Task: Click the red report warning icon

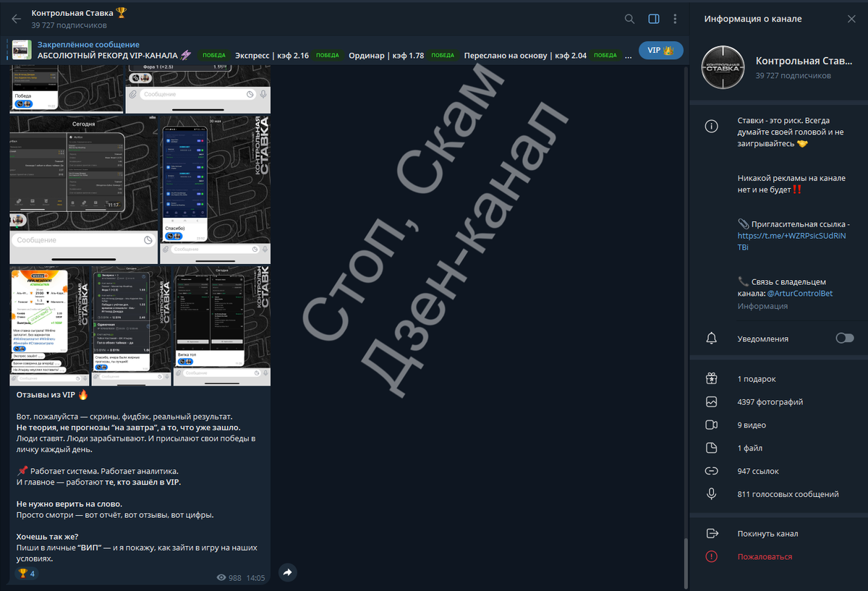Action: 712,557
